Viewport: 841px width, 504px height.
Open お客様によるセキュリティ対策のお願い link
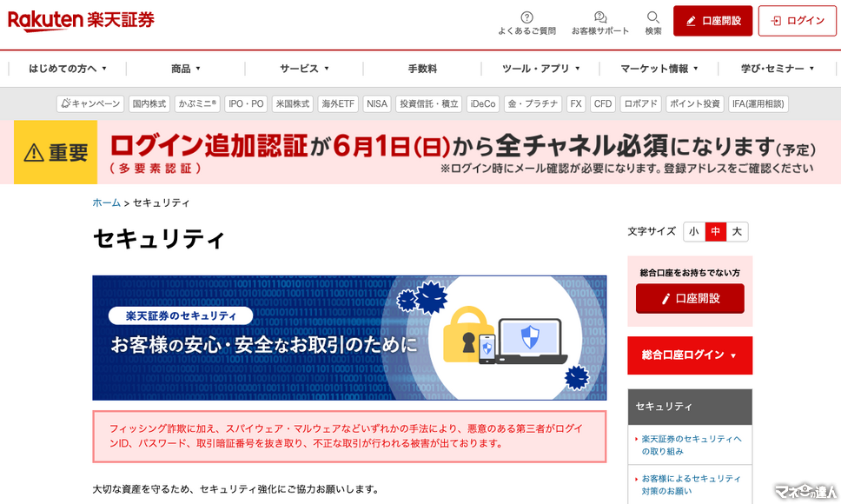(x=692, y=484)
